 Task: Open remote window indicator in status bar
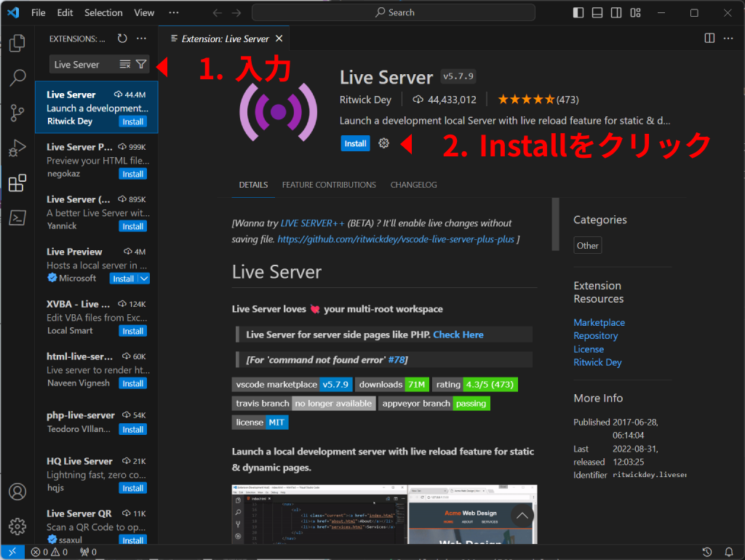point(12,551)
